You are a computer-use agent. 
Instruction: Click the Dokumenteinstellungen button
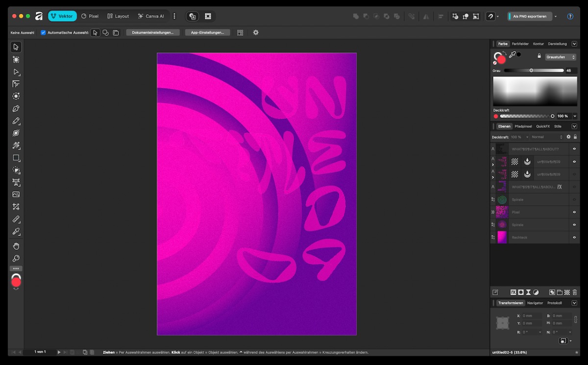152,32
